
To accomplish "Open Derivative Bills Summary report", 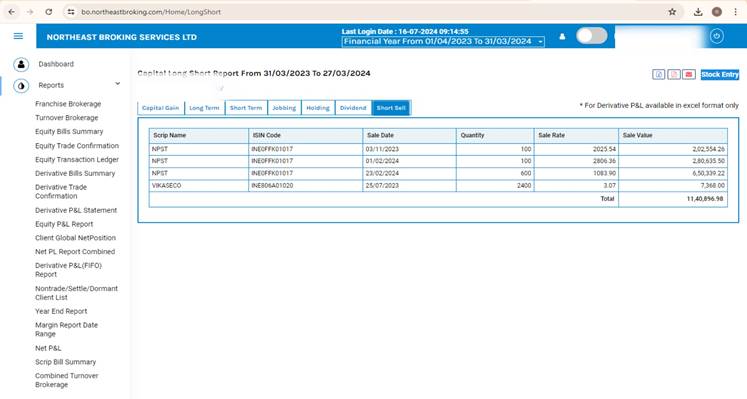I will 75,173.
